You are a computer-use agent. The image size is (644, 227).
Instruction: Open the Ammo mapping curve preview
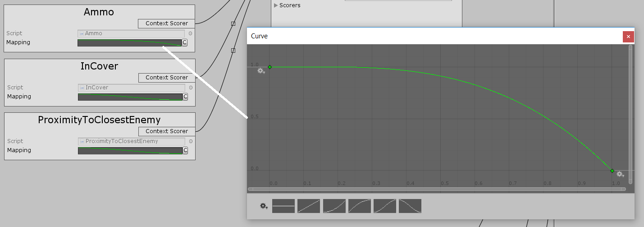[129, 43]
